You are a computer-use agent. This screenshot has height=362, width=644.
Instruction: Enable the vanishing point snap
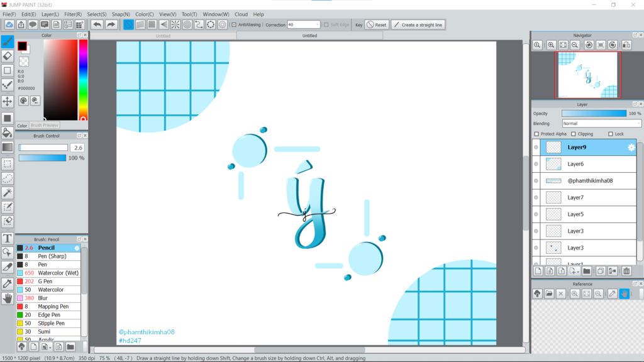(164, 25)
